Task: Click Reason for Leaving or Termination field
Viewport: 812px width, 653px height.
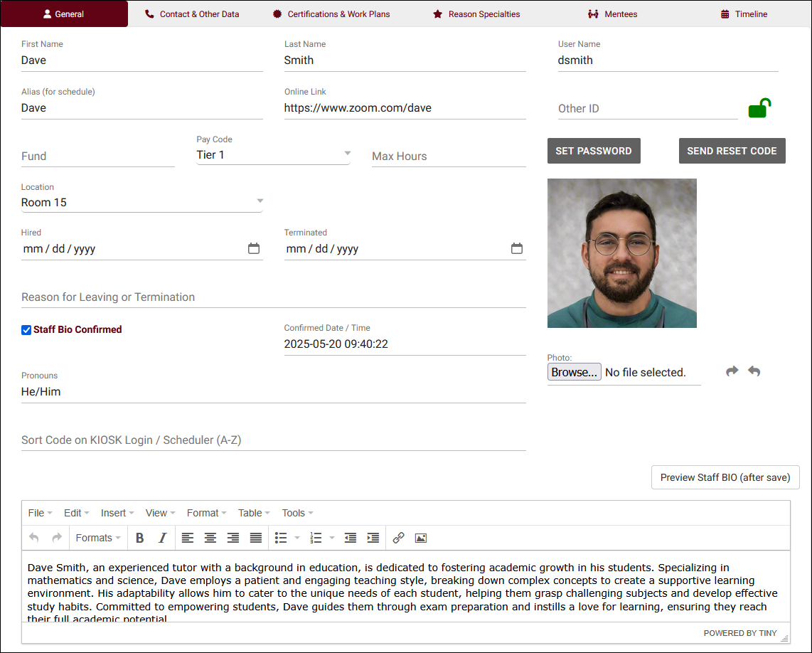Action: [274, 297]
